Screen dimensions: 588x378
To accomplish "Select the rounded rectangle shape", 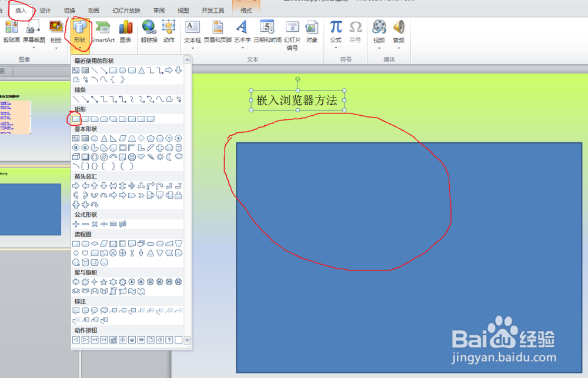I will click(86, 119).
